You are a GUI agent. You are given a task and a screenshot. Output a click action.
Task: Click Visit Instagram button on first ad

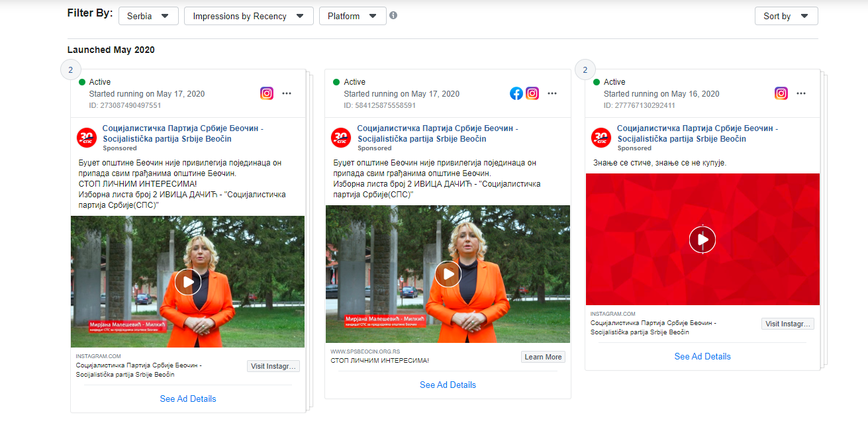pyautogui.click(x=273, y=366)
